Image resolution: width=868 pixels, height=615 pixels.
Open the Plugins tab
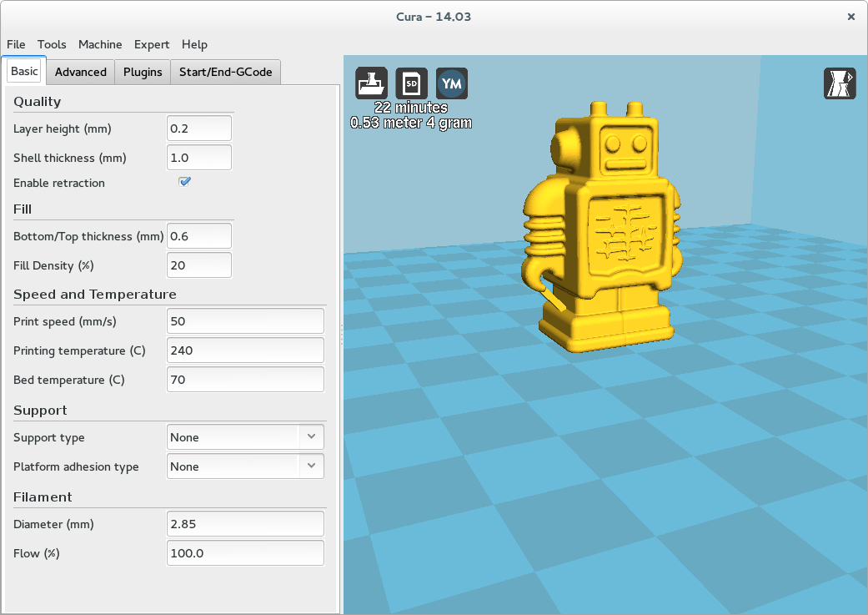(x=143, y=72)
